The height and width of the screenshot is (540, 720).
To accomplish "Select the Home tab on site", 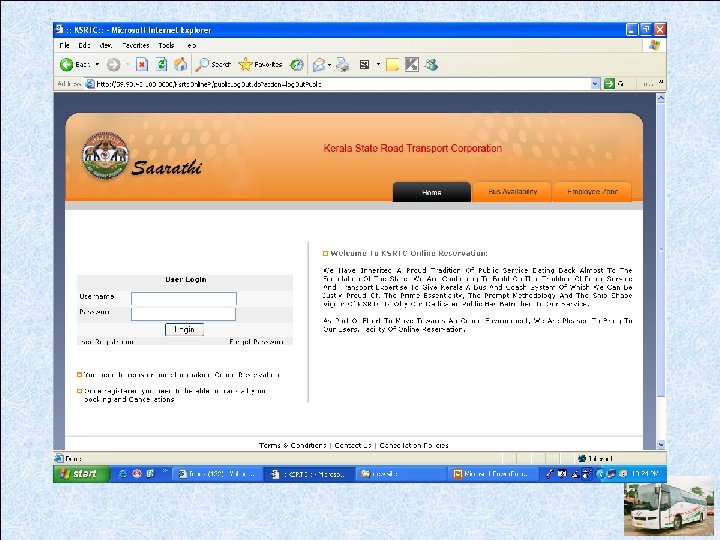I will tap(432, 192).
